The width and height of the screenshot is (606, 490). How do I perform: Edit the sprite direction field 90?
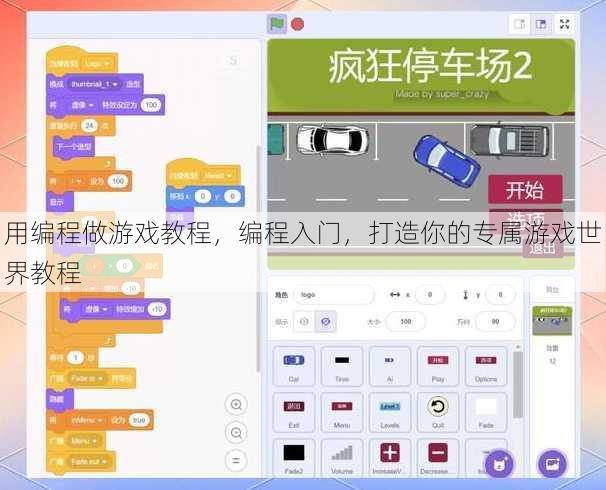point(495,322)
